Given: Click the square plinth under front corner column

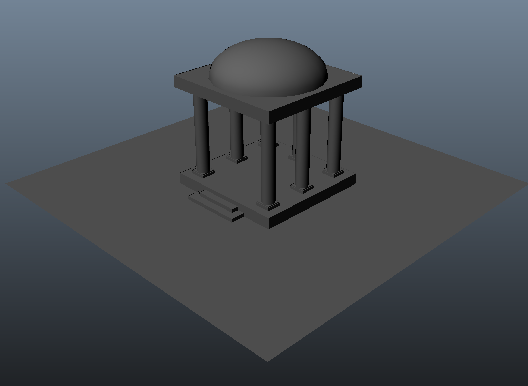Looking at the screenshot, I should (x=268, y=205).
